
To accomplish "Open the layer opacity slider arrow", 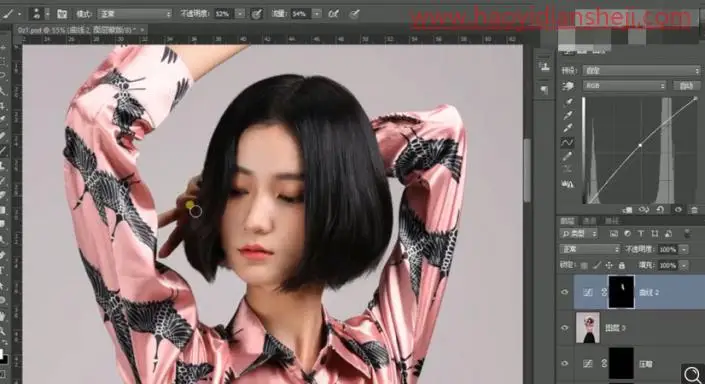I will (x=684, y=249).
